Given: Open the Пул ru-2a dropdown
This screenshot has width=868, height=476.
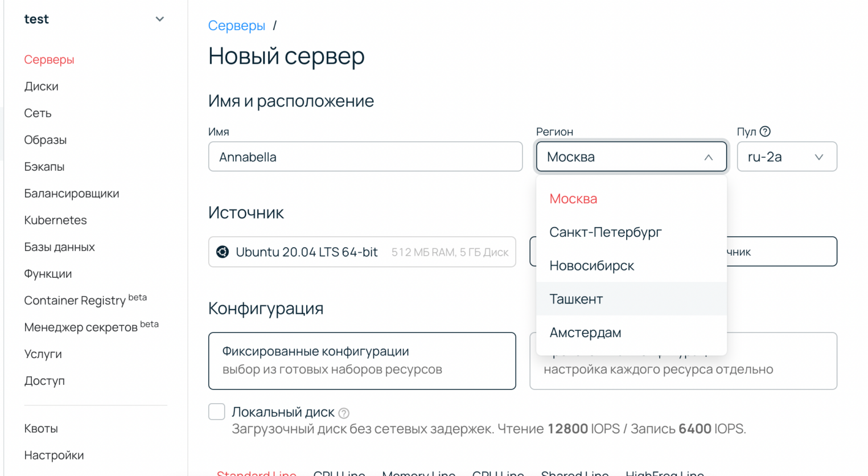Looking at the screenshot, I should pos(786,157).
